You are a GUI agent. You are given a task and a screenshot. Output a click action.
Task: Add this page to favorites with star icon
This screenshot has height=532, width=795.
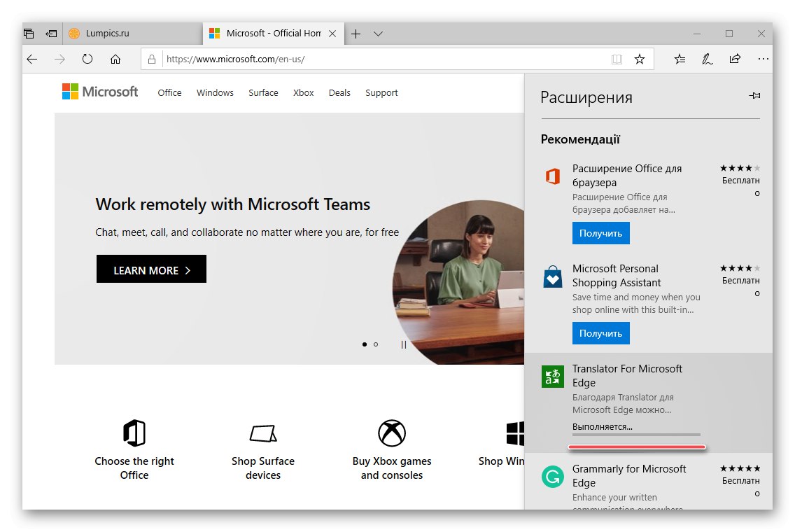[640, 59]
